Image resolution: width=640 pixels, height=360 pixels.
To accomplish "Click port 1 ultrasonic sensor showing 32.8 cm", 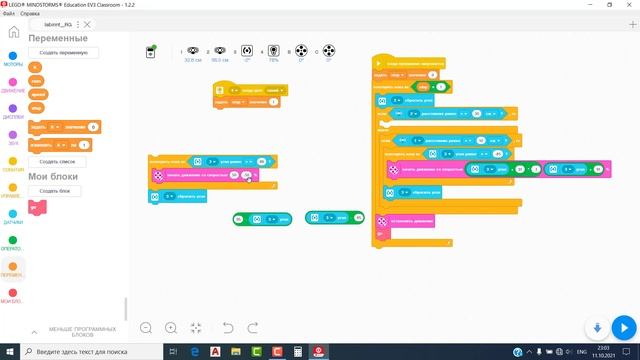I will point(193,53).
